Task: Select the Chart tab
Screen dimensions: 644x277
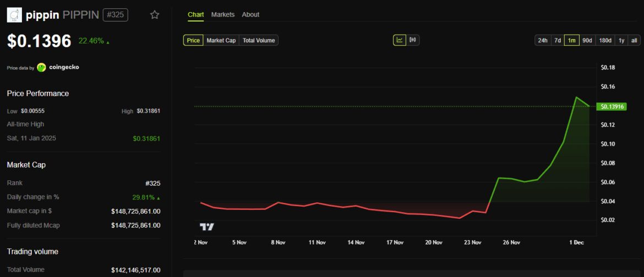Action: [x=195, y=14]
